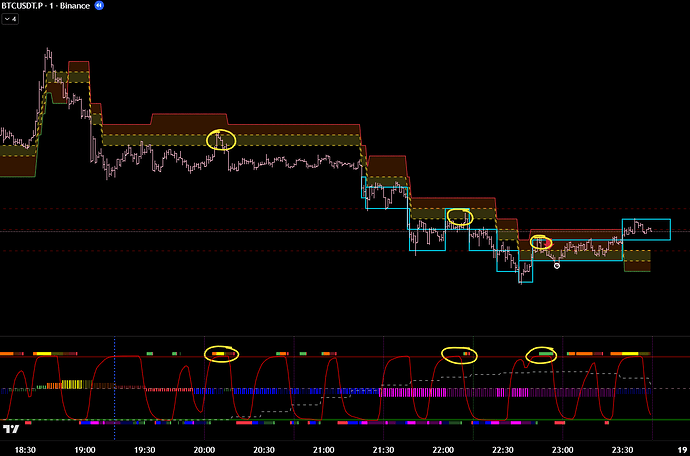Click the BTCUSDT.P symbol title
The image size is (690, 456).
click(x=30, y=6)
